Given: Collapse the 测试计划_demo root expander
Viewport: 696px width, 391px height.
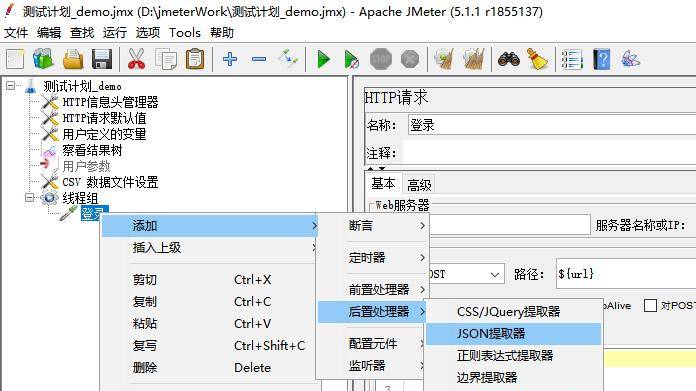Looking at the screenshot, I should 10,86.
